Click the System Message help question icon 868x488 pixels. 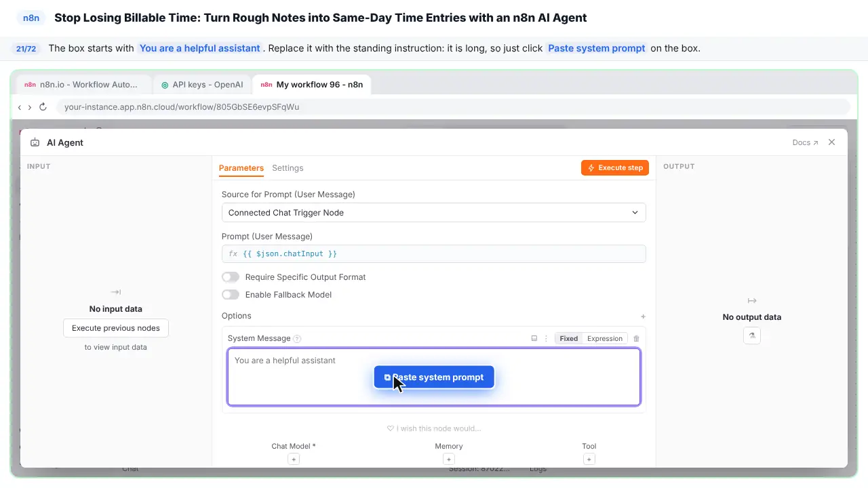tap(297, 339)
